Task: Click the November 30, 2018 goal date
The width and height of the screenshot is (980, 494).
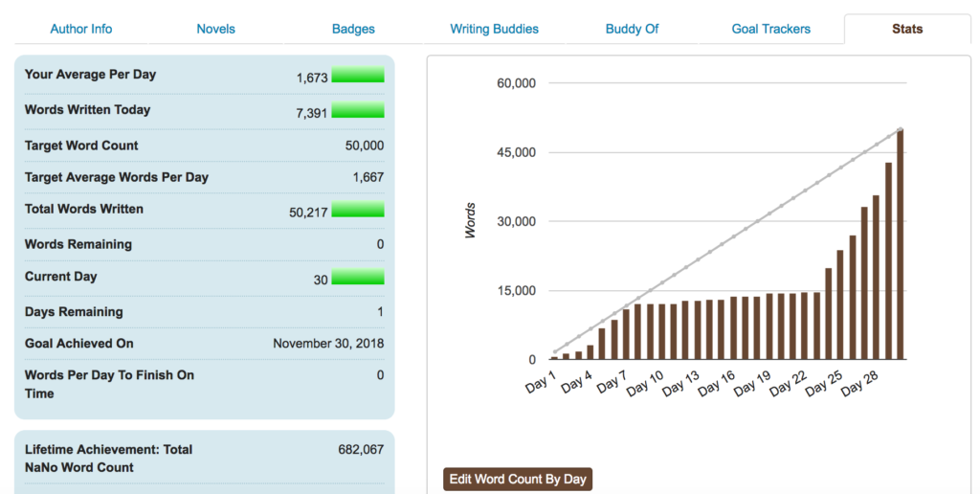Action: point(328,344)
